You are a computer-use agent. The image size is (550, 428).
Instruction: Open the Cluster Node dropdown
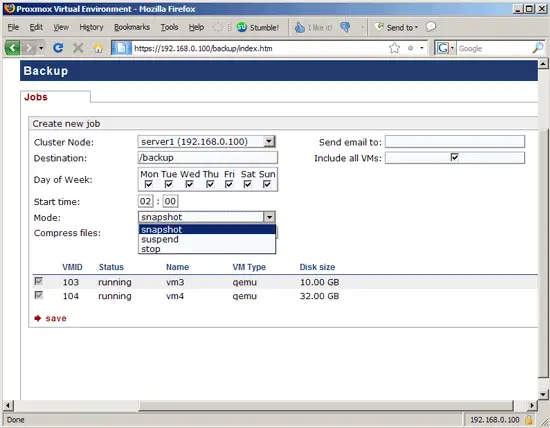click(269, 141)
